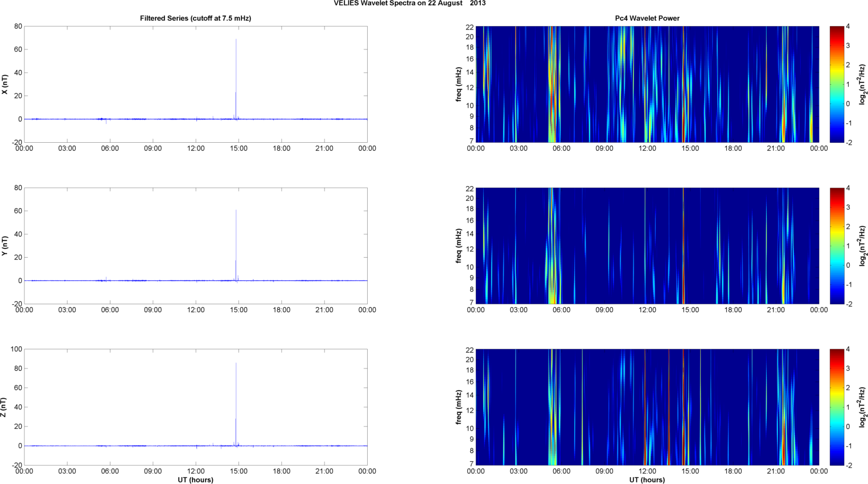Click the 12:00 tick under Z plot
868x484 pixels.
[x=196, y=471]
